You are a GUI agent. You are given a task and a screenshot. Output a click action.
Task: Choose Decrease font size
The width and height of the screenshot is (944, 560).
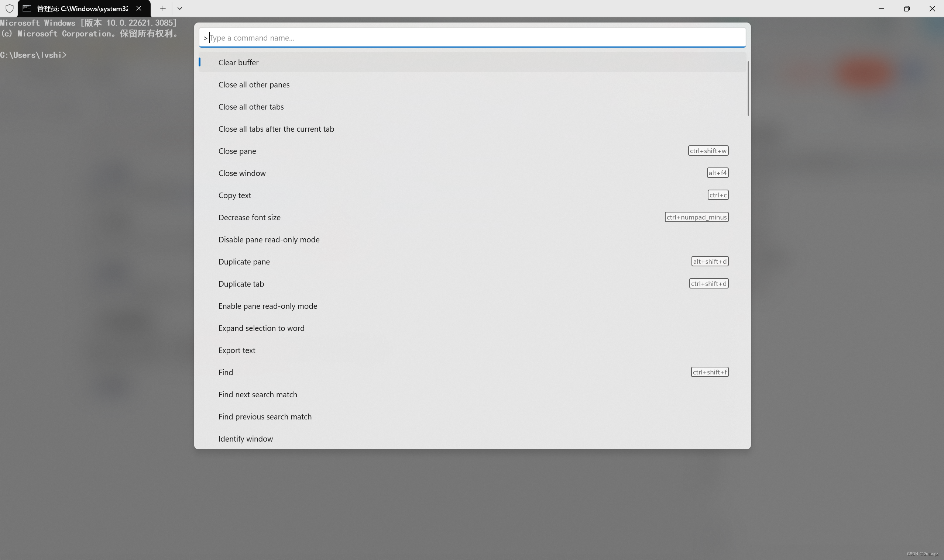click(472, 217)
